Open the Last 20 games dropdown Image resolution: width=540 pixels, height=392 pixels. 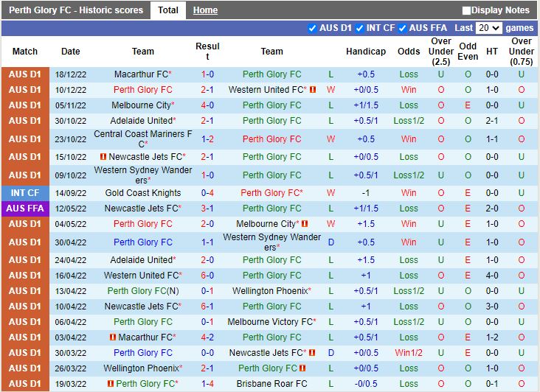[488, 28]
